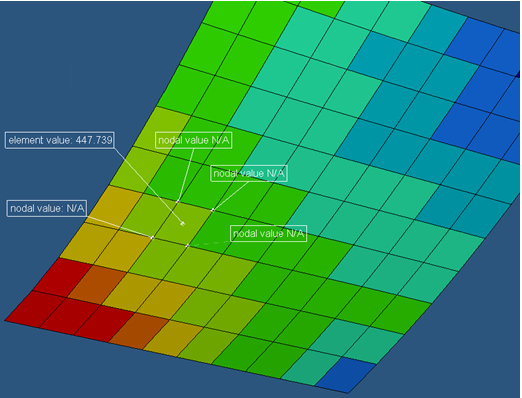Click the topmost "nodal value N/A" label
The image size is (522, 398).
pyautogui.click(x=194, y=140)
